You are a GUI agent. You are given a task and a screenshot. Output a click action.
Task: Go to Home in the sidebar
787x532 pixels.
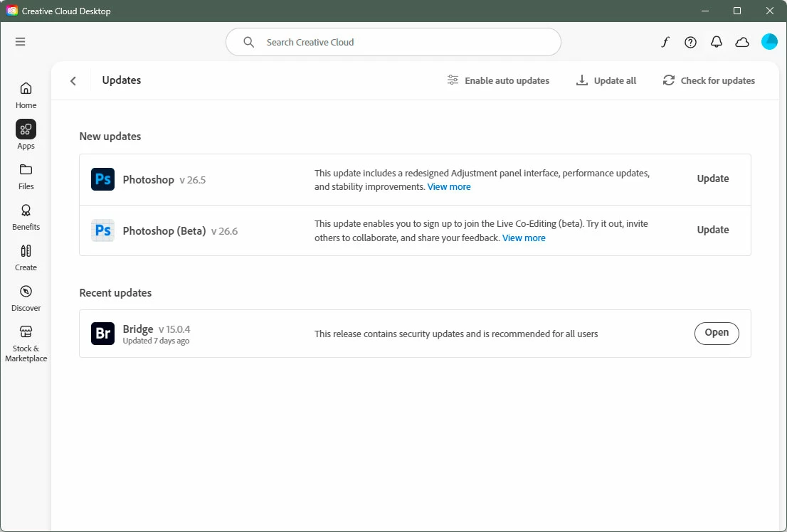(26, 95)
